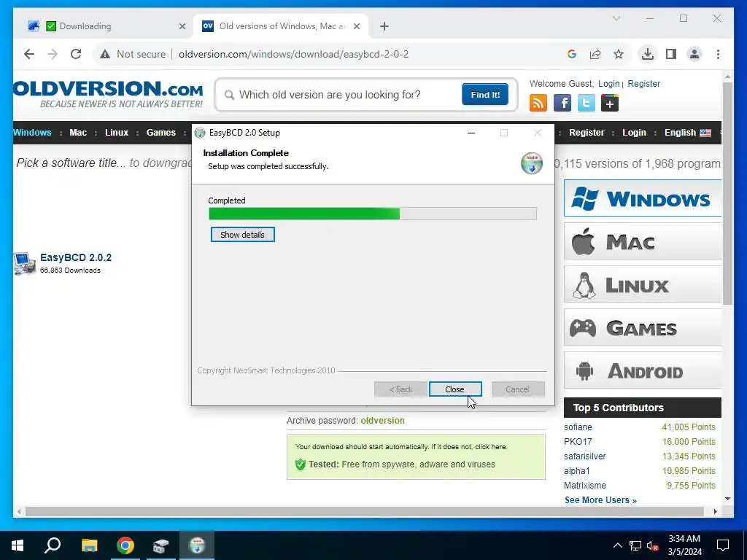Click OldVersion.com logo
The width and height of the screenshot is (747, 560).
click(x=108, y=94)
